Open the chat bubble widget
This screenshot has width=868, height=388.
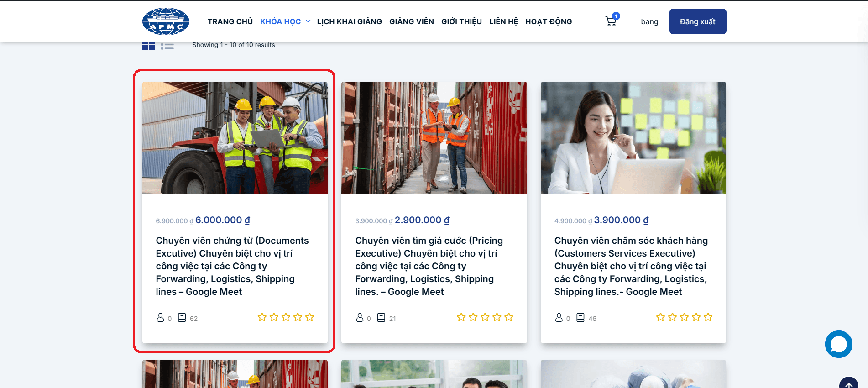click(x=838, y=344)
